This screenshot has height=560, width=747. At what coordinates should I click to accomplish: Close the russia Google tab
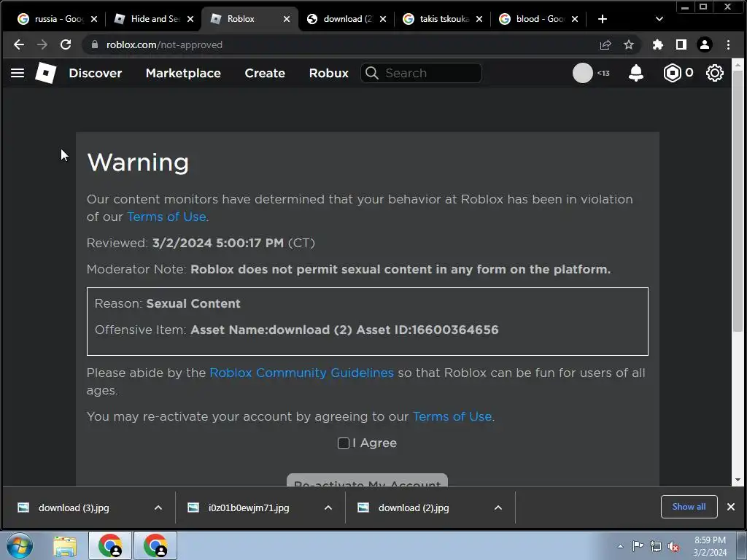tap(94, 19)
